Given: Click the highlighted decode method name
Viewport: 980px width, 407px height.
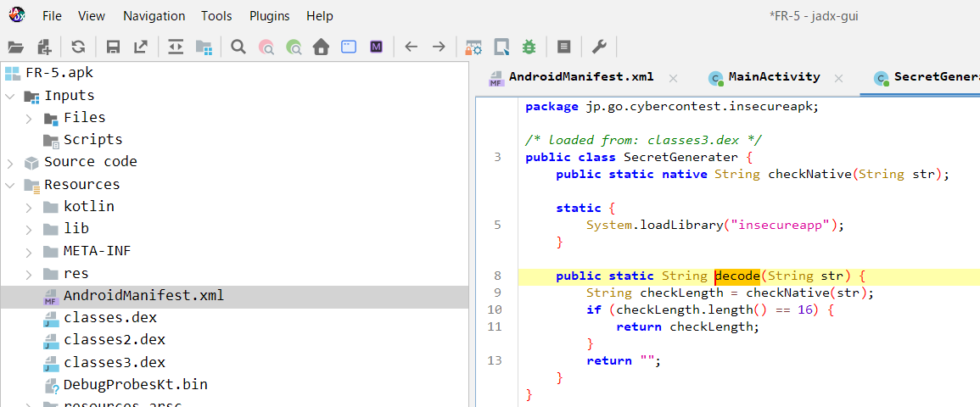Looking at the screenshot, I should click(737, 276).
